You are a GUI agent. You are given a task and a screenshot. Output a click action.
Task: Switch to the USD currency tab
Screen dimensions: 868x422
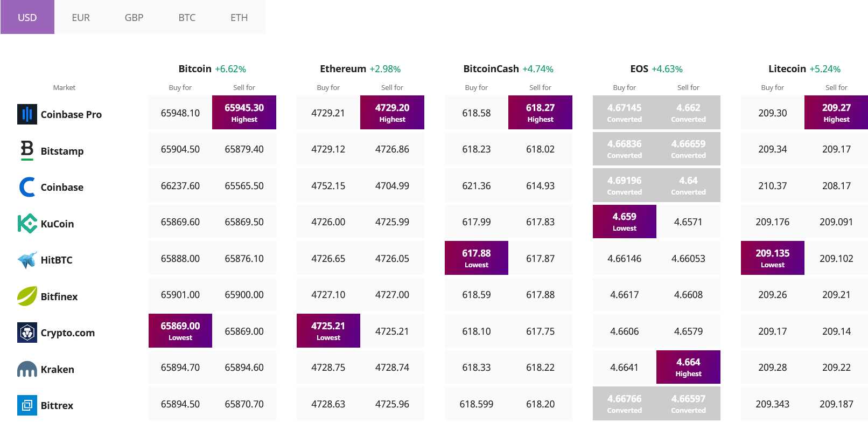point(27,17)
